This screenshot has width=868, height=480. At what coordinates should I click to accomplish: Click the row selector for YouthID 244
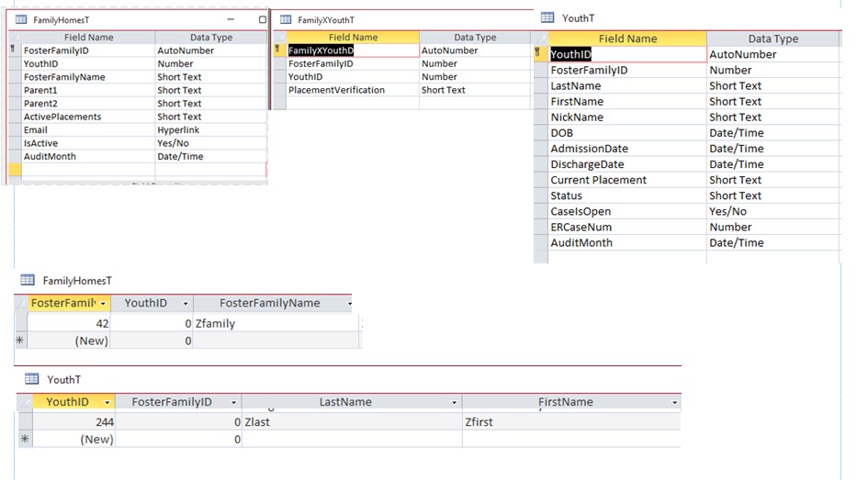25,421
